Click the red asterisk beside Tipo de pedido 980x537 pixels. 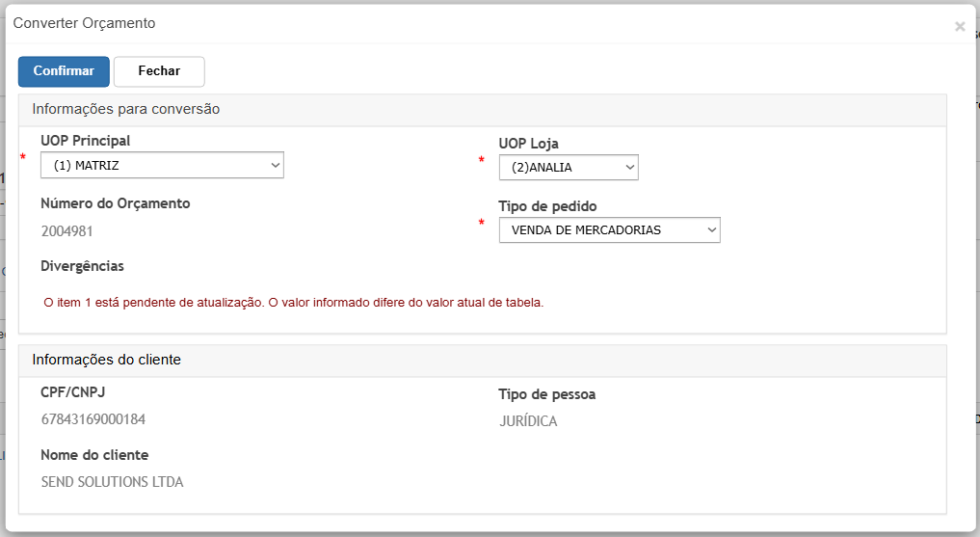(482, 224)
